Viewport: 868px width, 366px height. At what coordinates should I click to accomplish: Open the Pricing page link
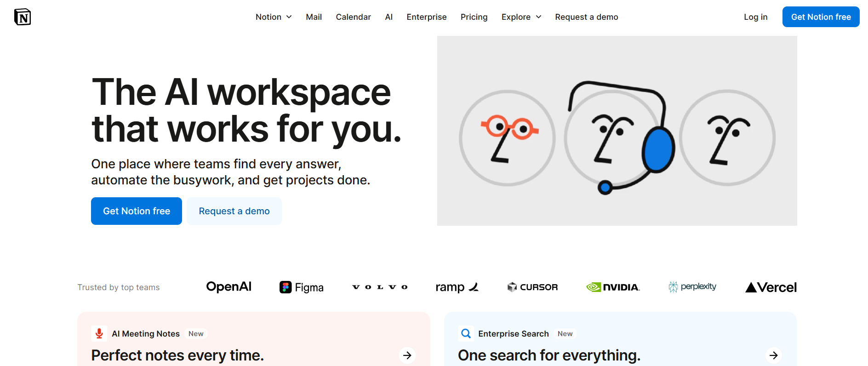tap(474, 17)
